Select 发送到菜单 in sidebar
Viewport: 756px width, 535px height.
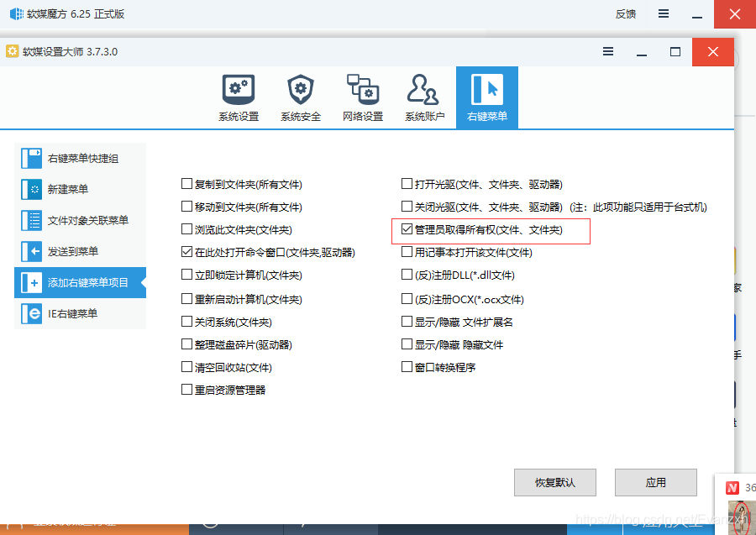click(x=80, y=252)
